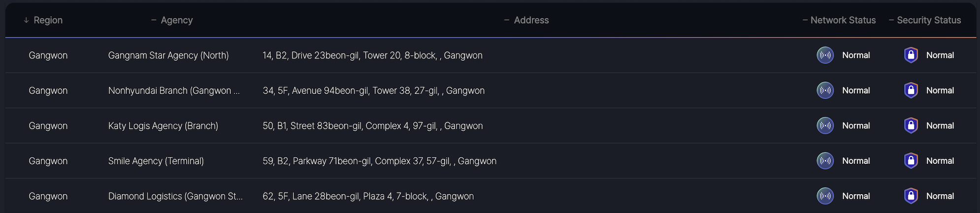Click network signal icon for Nonhyundai Branch row
The image size is (980, 213).
pyautogui.click(x=825, y=90)
